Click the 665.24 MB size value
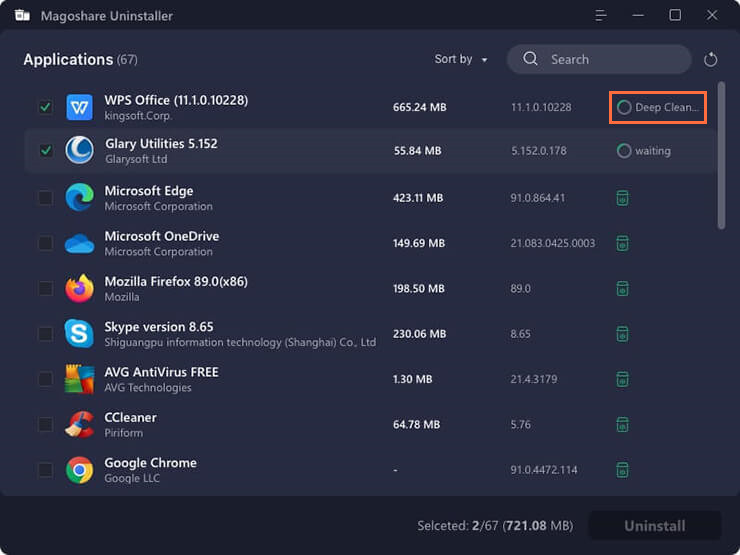The height and width of the screenshot is (555, 740). pyautogui.click(x=420, y=107)
